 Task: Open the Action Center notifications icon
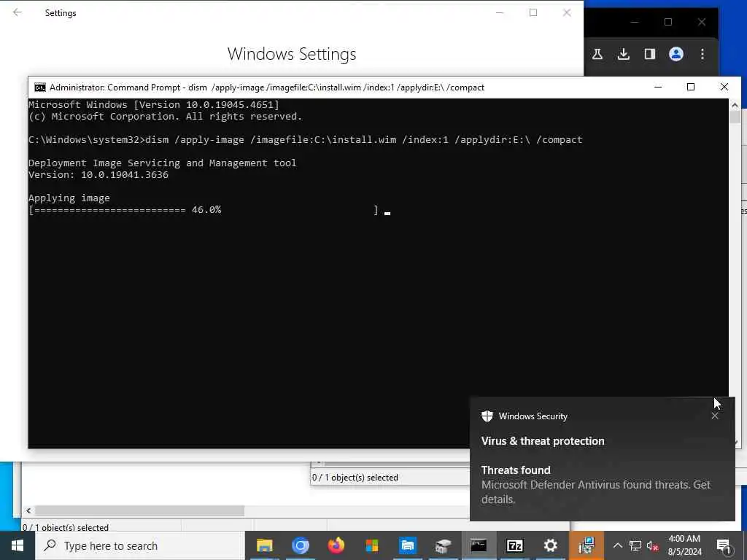tap(724, 545)
